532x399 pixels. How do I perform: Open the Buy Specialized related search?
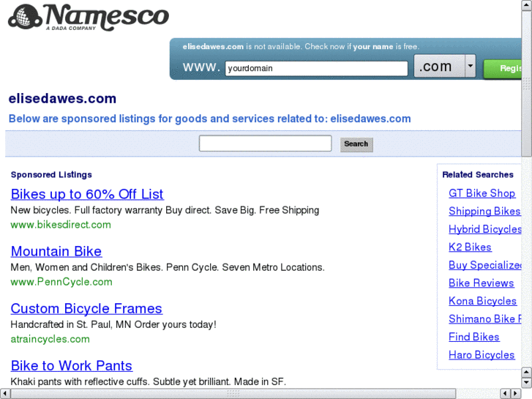(x=485, y=265)
